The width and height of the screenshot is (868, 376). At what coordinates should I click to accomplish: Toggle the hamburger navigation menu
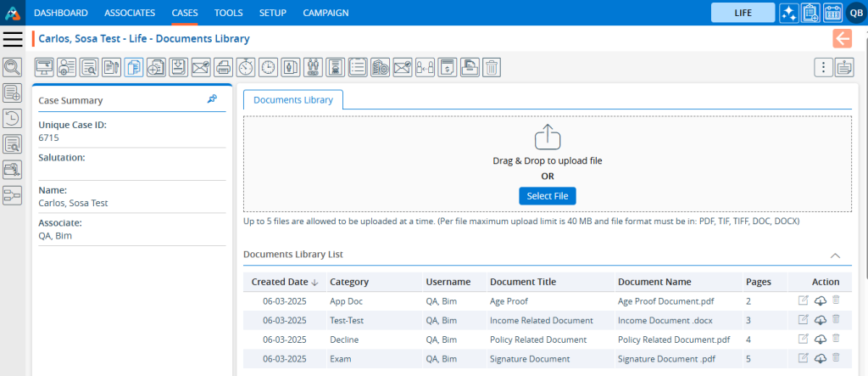(13, 39)
